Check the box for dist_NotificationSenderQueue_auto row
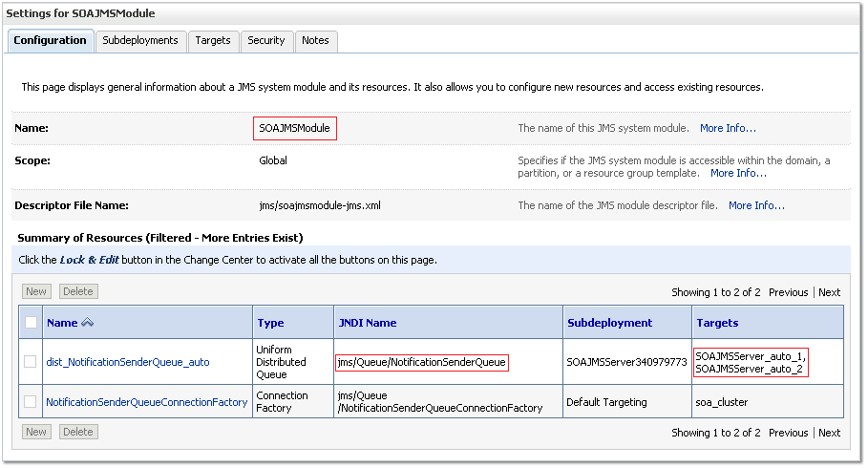The width and height of the screenshot is (868, 468). click(x=31, y=362)
